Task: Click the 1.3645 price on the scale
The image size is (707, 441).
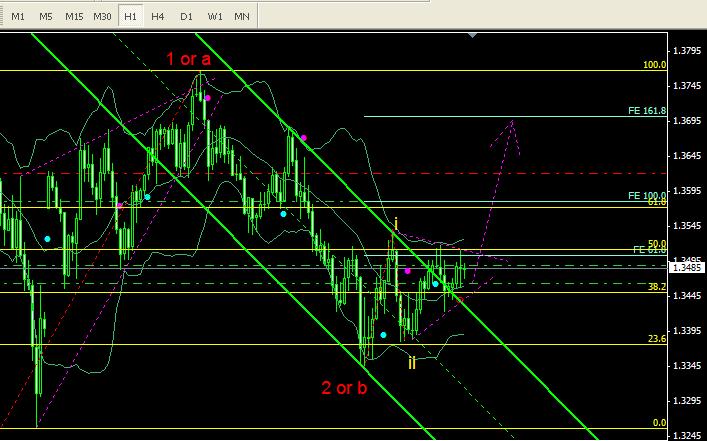Action: pos(687,156)
